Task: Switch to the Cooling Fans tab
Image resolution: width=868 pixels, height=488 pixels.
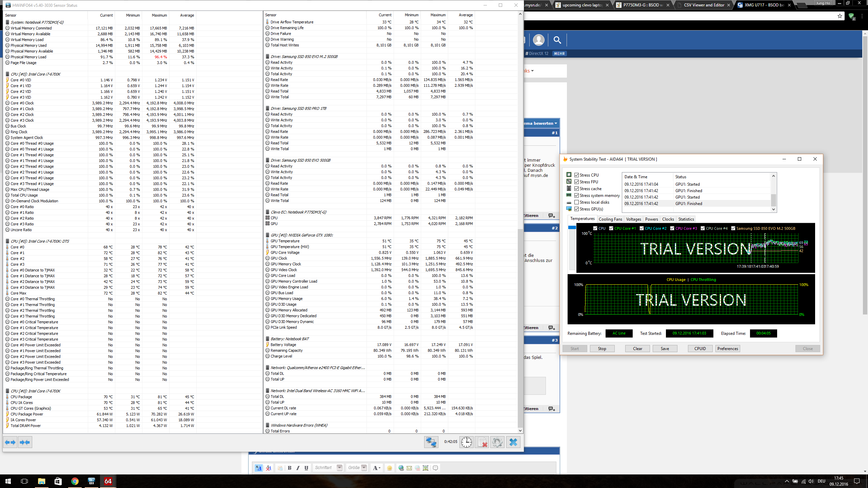Action: click(x=610, y=219)
